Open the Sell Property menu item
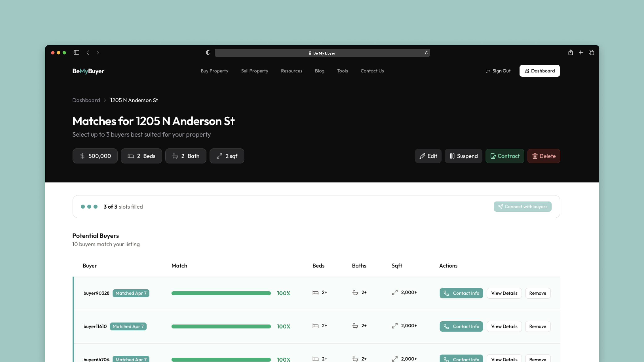The height and width of the screenshot is (362, 644). 254,71
